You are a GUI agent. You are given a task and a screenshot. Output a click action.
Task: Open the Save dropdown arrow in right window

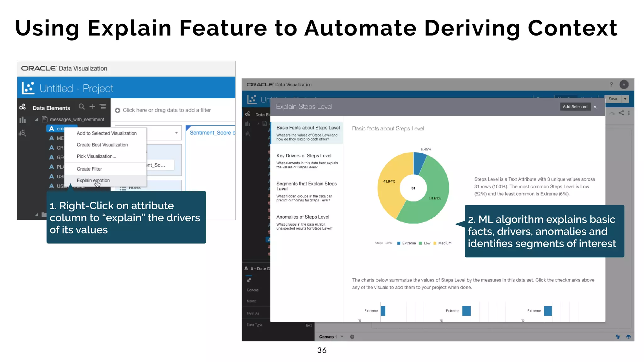coord(625,99)
